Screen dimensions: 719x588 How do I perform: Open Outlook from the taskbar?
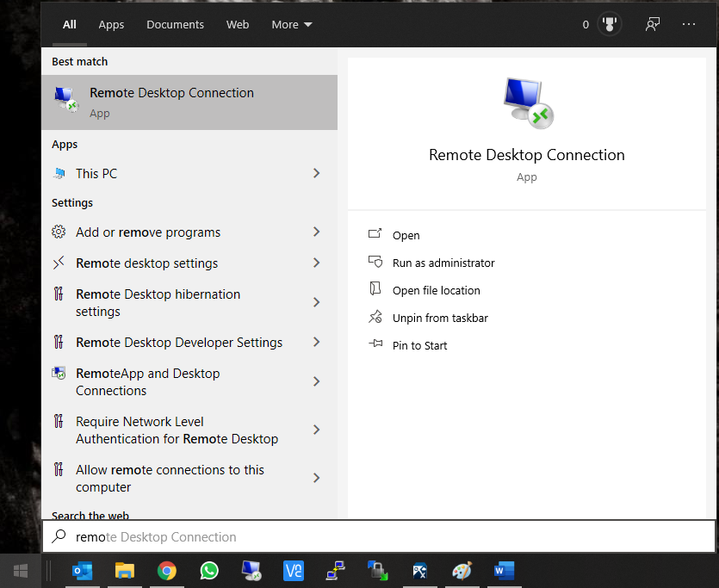pos(83,571)
